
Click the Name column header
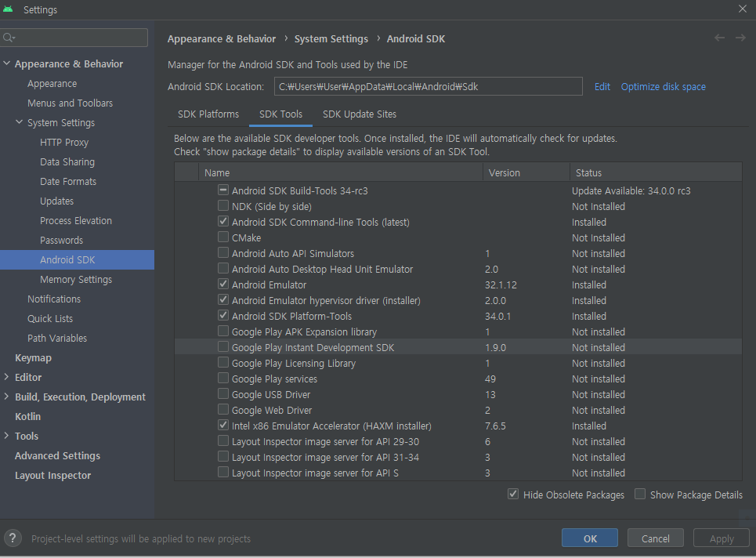coord(340,172)
